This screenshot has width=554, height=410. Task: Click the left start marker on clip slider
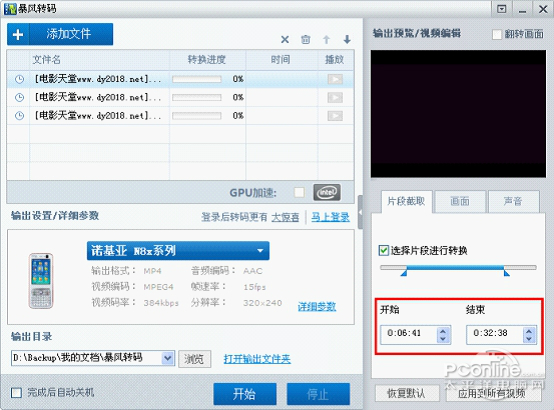click(x=404, y=273)
